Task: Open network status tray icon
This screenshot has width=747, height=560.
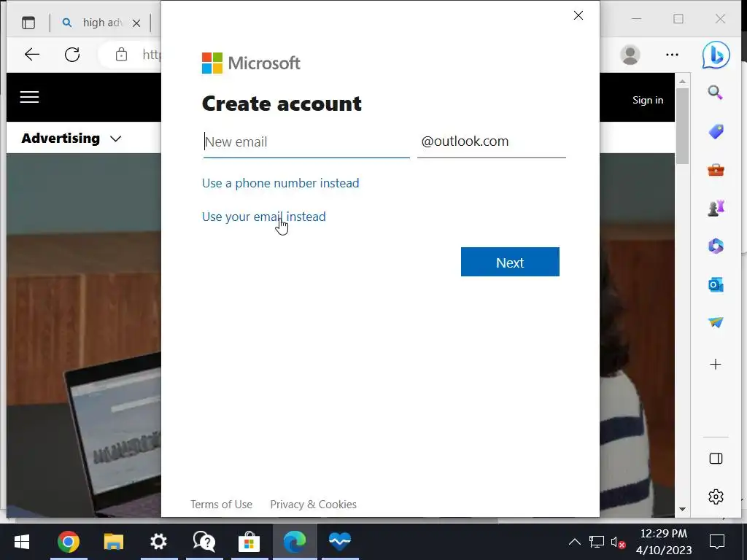Action: 596,542
